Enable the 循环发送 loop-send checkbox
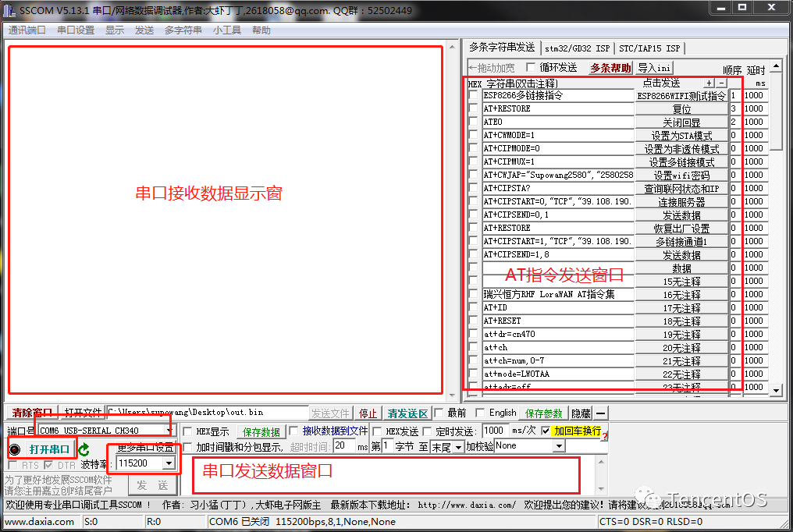Viewport: 793px width, 532px height. (531, 66)
